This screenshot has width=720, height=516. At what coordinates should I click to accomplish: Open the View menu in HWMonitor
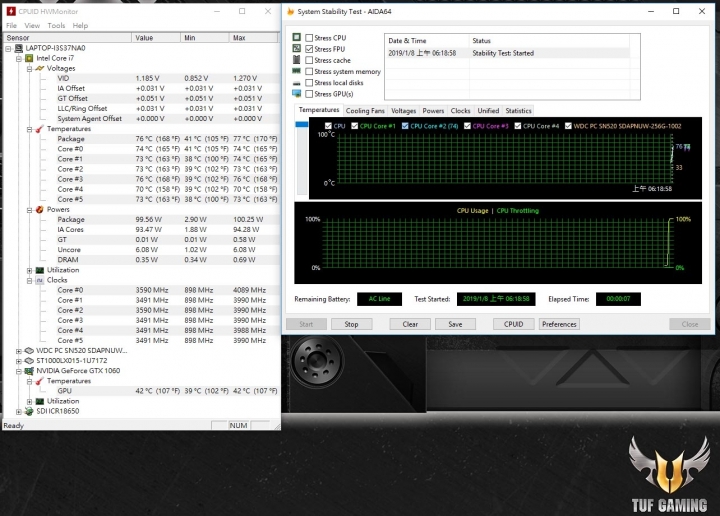[x=32, y=26]
